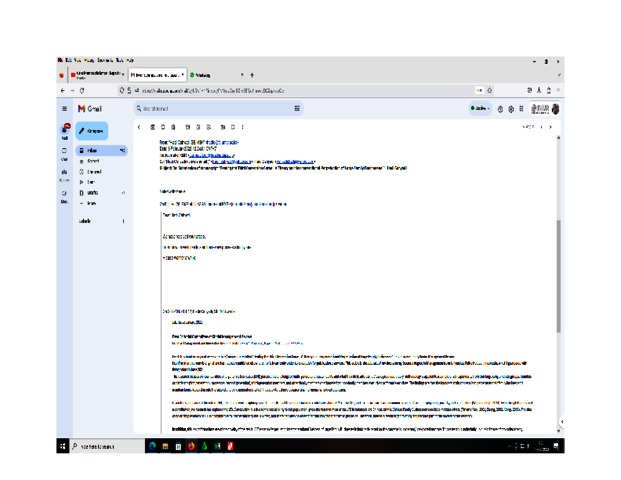Add a new label with plus

(x=123, y=221)
